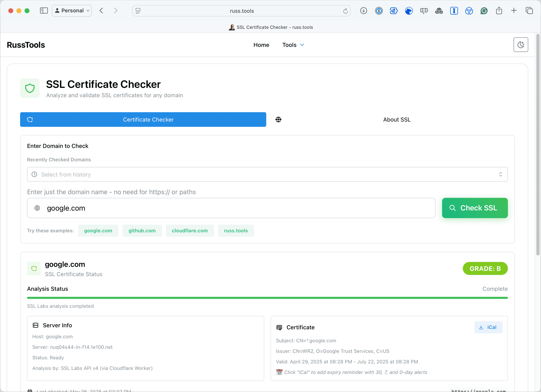The width and height of the screenshot is (541, 392).
Task: Click the Analysis Status progress bar
Action: point(267,298)
